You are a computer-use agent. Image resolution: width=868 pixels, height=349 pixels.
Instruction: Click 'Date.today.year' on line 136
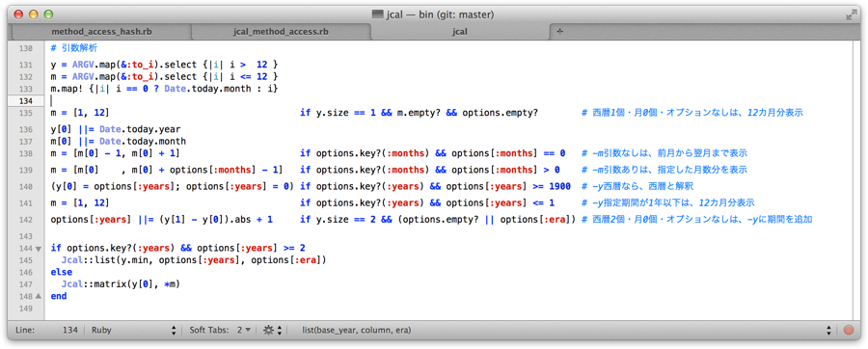coord(140,129)
